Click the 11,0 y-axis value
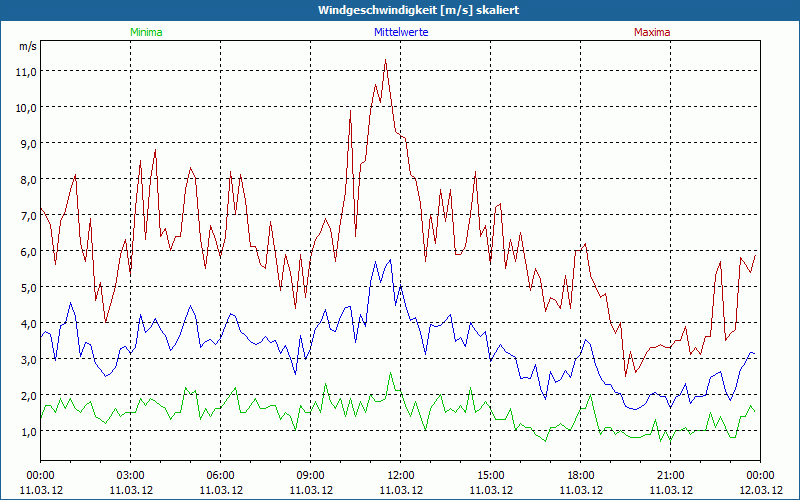Screen dimensions: 800x500 pos(27,71)
